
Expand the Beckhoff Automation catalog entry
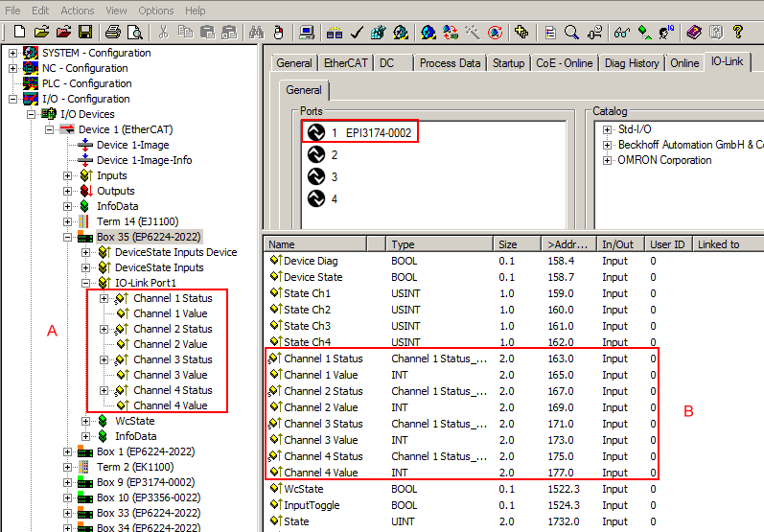tap(607, 145)
